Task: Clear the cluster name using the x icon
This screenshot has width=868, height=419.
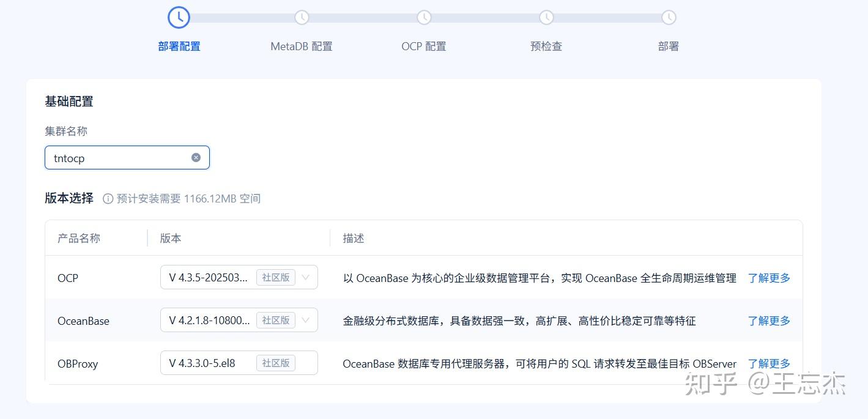Action: (196, 157)
